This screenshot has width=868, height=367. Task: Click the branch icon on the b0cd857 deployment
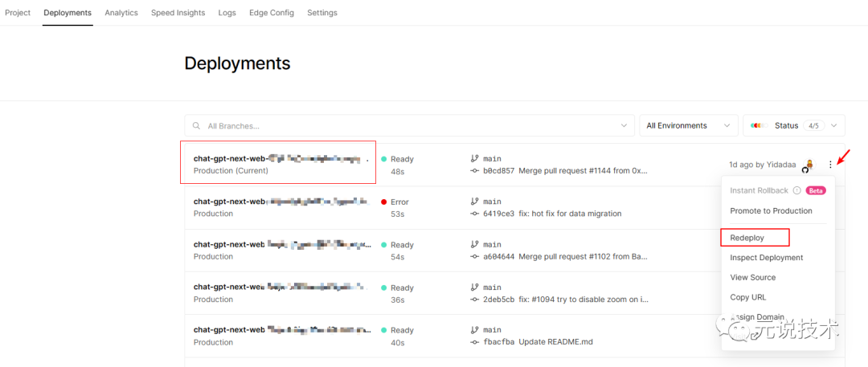pos(474,159)
